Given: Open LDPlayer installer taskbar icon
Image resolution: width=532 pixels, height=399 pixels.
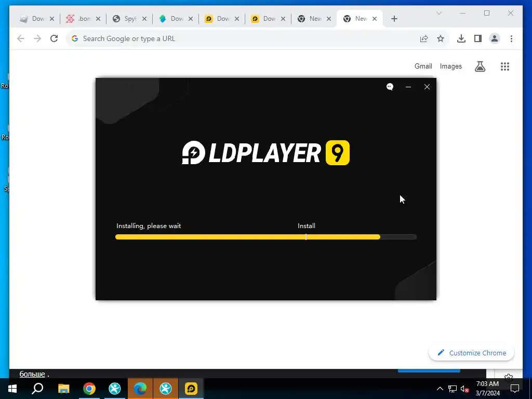Looking at the screenshot, I should point(191,389).
